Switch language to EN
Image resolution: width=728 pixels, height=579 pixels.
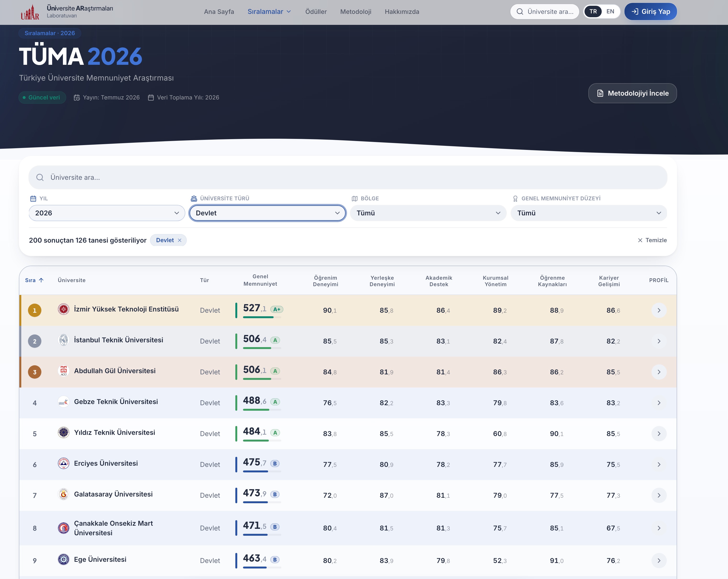pos(610,11)
